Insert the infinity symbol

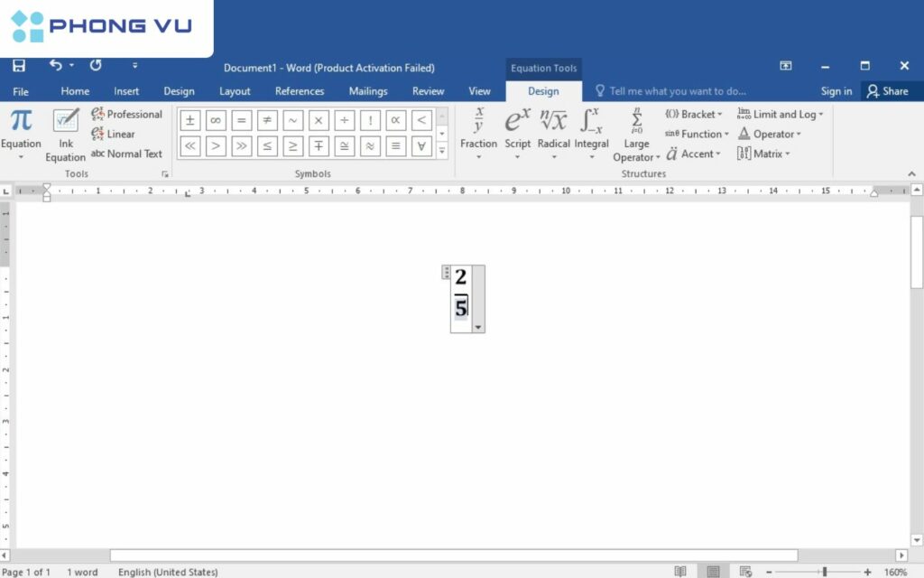pos(216,121)
